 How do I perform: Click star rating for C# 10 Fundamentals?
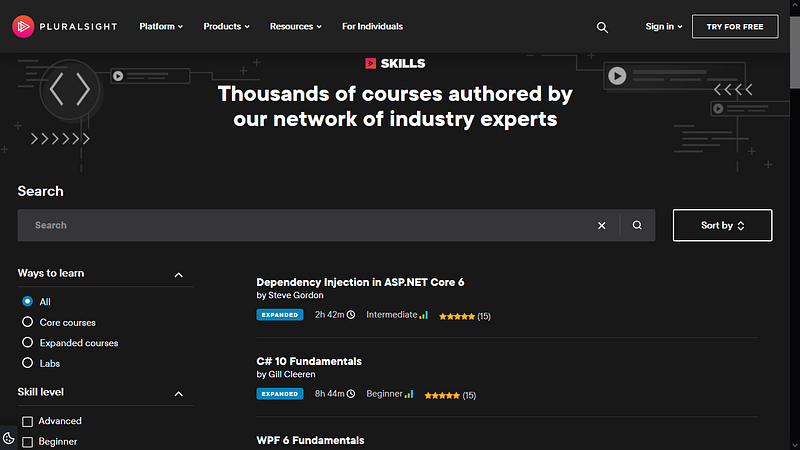(442, 395)
